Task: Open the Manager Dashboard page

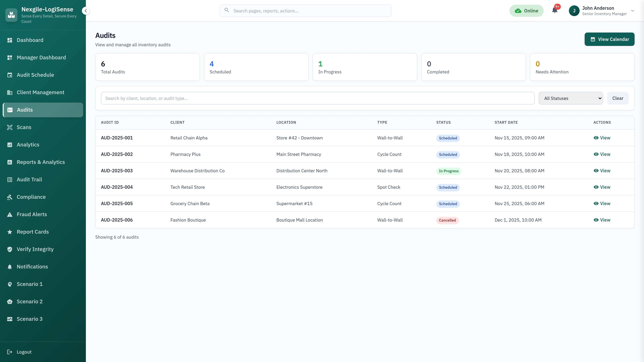Action: click(x=41, y=57)
